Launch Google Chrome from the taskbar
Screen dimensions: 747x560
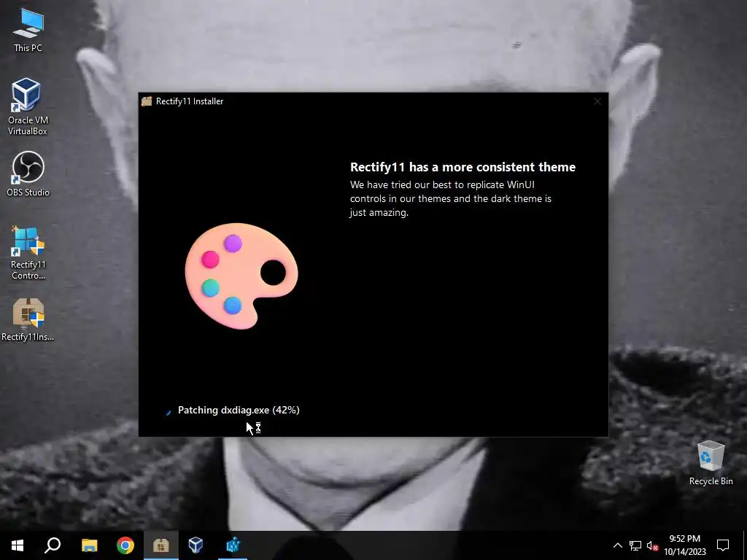125,545
